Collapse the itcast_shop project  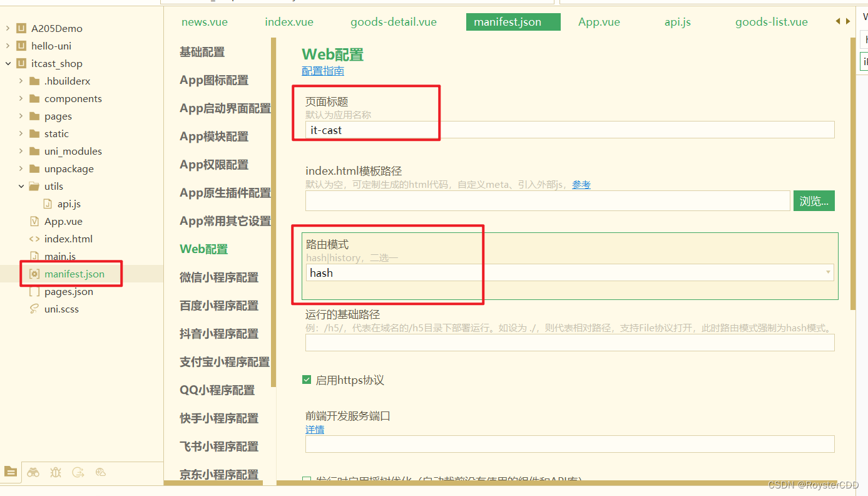click(8, 63)
